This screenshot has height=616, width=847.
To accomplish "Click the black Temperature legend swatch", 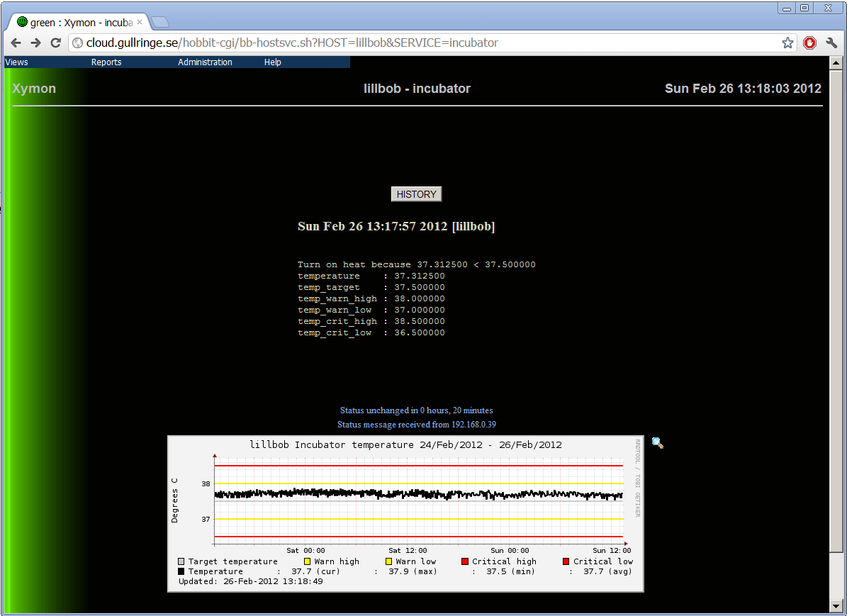I will coord(181,571).
